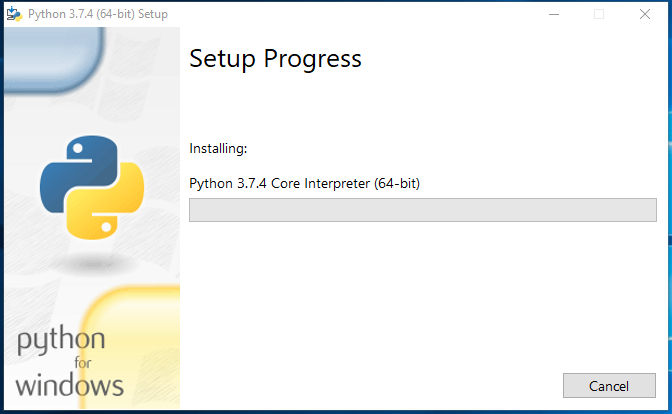Click the installation progress bar
This screenshot has width=672, height=414.
click(422, 210)
